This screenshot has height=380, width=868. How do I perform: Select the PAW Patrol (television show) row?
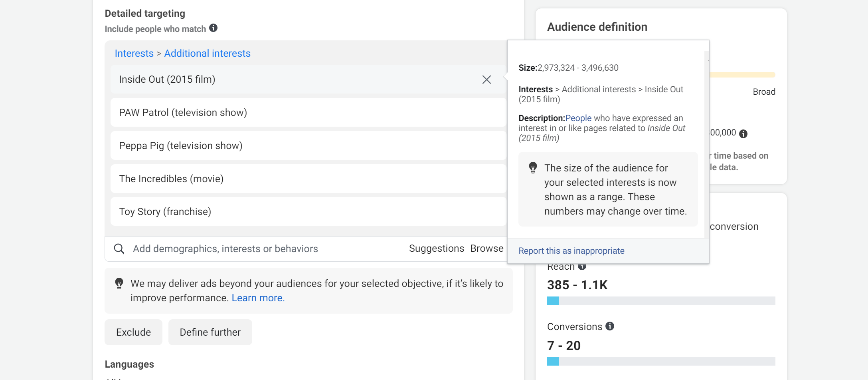tap(308, 113)
